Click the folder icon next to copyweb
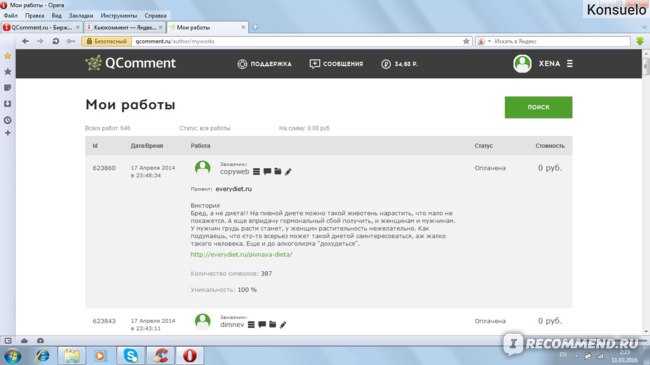Image resolution: width=650 pixels, height=365 pixels. click(278, 171)
